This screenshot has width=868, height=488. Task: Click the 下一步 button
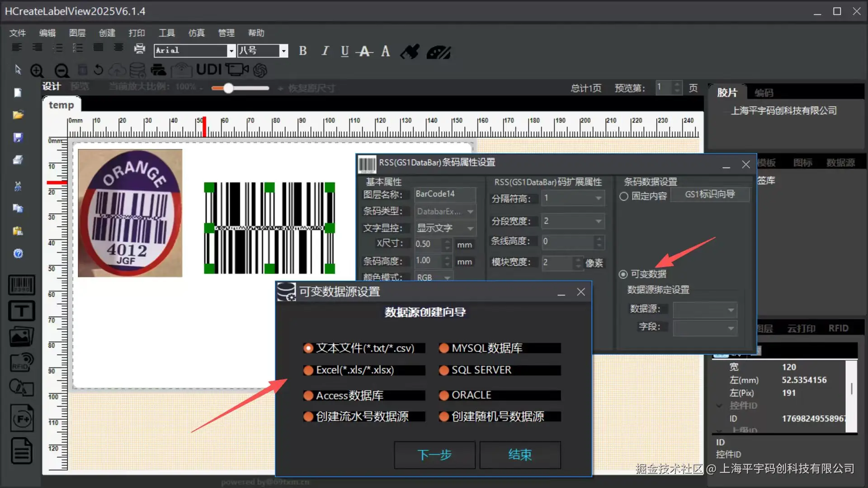(x=434, y=455)
